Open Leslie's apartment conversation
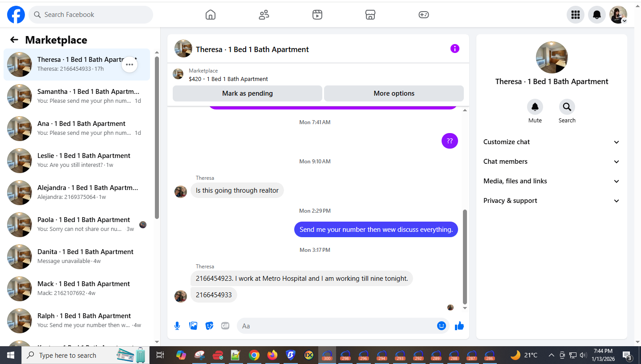 click(77, 161)
